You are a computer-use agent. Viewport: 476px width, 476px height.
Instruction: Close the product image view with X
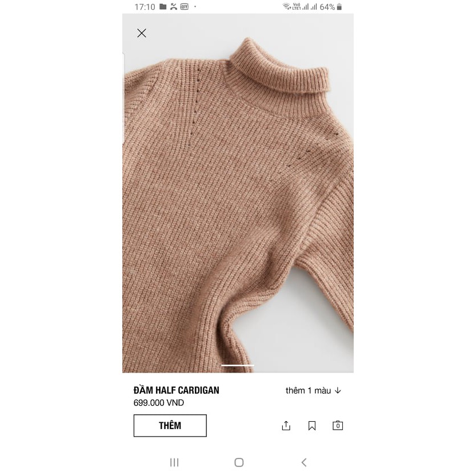[142, 33]
